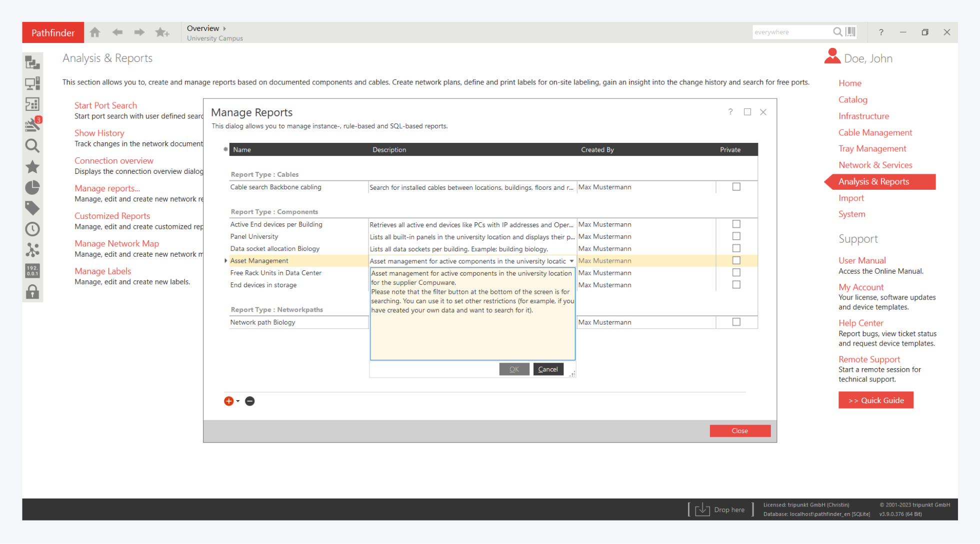Viewport: 980px width, 544px height.
Task: Remove the selected report with the minus icon
Action: [250, 401]
